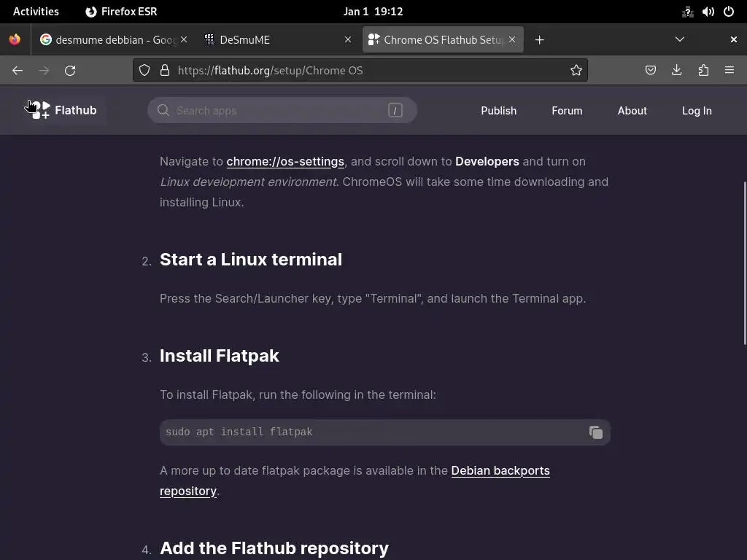Switch to the DeSmuME tab
This screenshot has width=747, height=560.
point(270,39)
